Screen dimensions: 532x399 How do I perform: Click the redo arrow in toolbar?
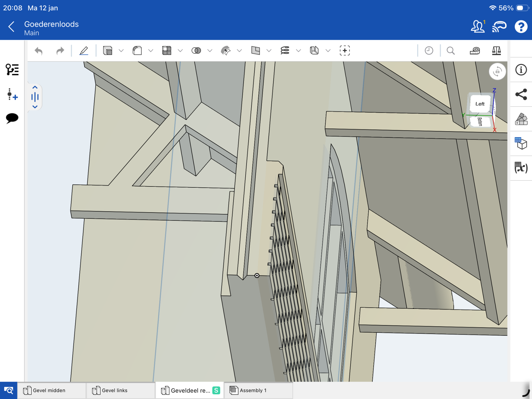(60, 51)
